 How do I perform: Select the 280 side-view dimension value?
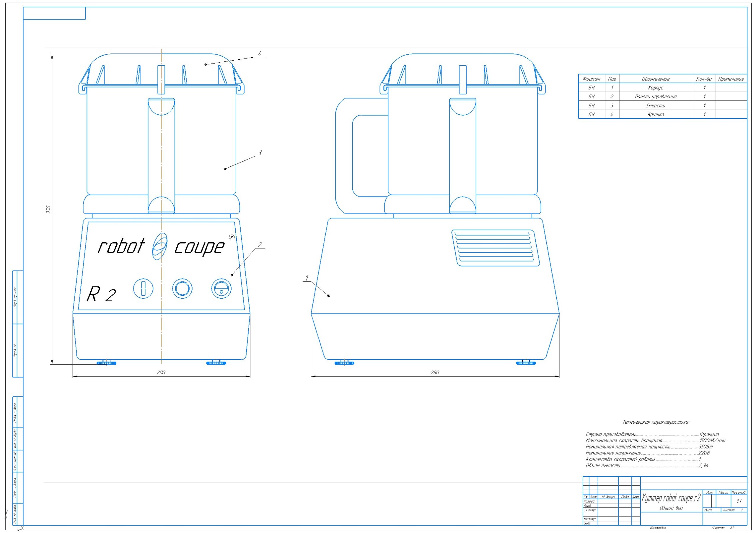(x=435, y=373)
